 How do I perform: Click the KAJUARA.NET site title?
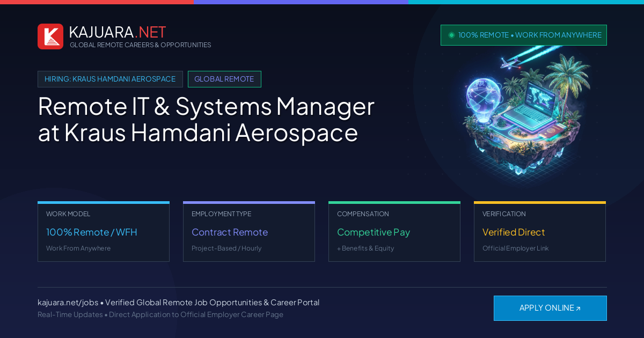(118, 32)
